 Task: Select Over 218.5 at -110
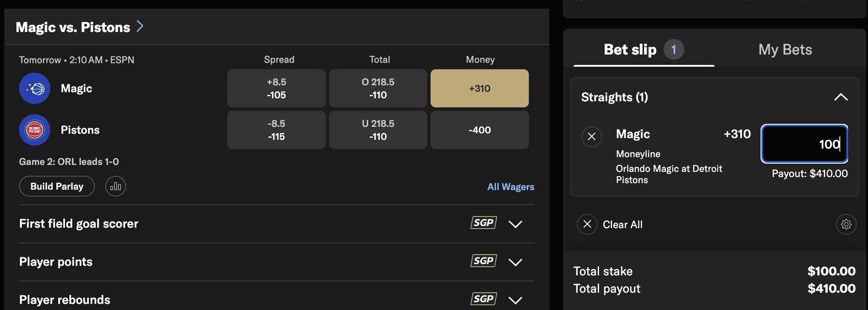point(377,88)
